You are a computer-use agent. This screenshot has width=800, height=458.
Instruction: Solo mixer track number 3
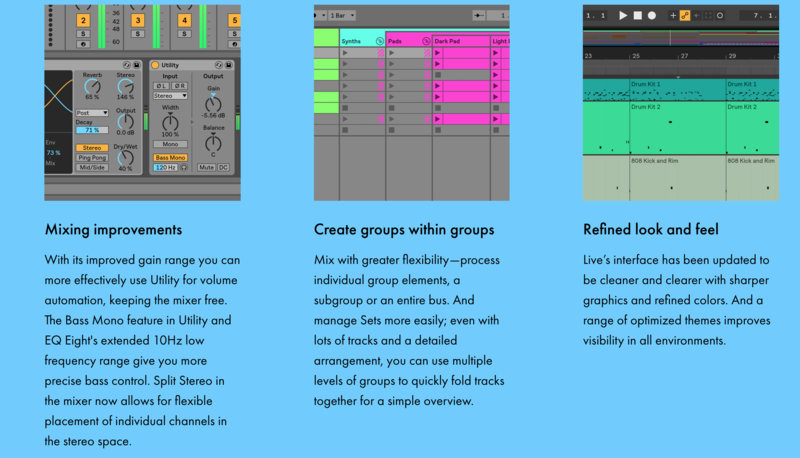tap(138, 34)
